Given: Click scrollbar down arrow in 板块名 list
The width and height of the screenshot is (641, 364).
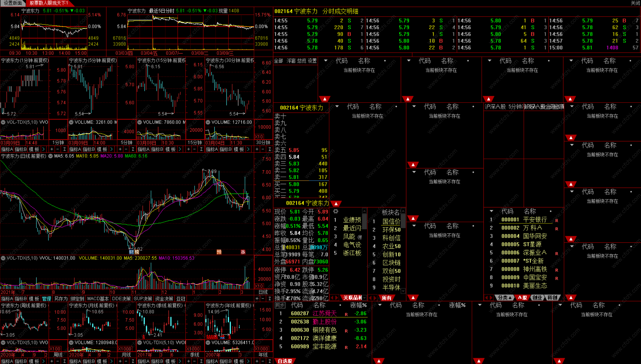Looking at the screenshot, I should point(403,291).
